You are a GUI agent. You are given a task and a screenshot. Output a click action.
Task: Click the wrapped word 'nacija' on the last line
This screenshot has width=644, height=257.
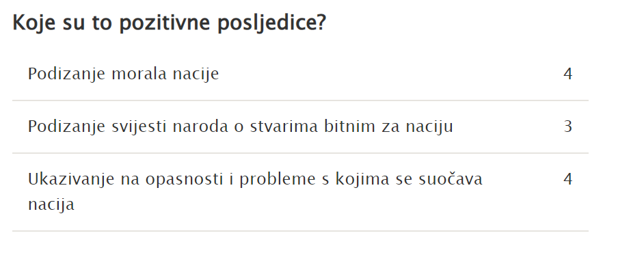[51, 204]
